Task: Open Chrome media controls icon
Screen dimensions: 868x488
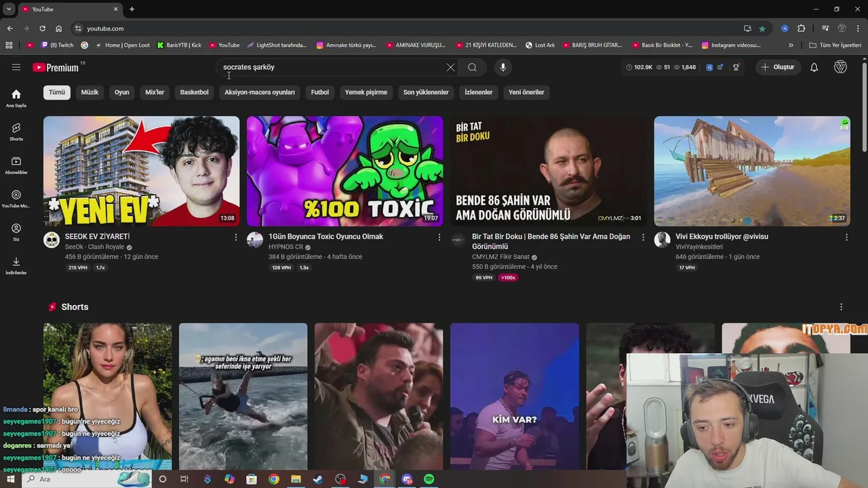Action: tap(825, 28)
